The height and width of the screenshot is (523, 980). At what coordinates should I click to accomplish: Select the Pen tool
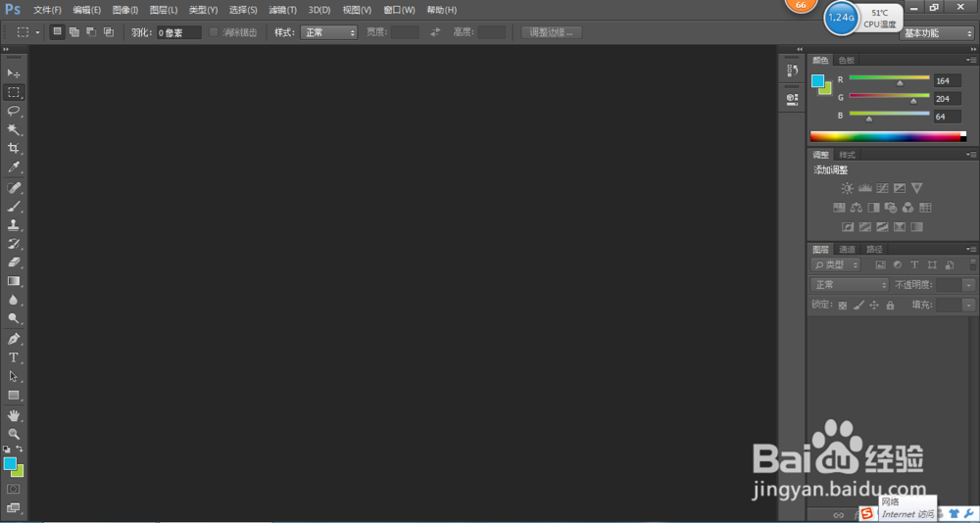click(x=14, y=339)
